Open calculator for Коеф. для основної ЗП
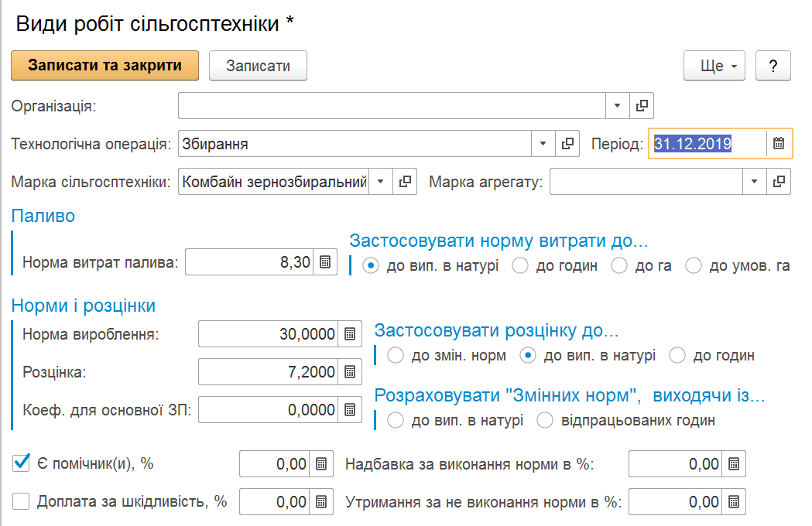The image size is (812, 526). 350,409
